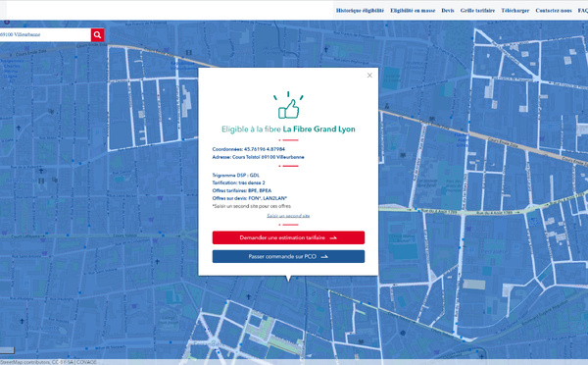Viewport: 588px width, 365px height.
Task: Click Demander une estimation tarifaire
Action: [x=288, y=237]
